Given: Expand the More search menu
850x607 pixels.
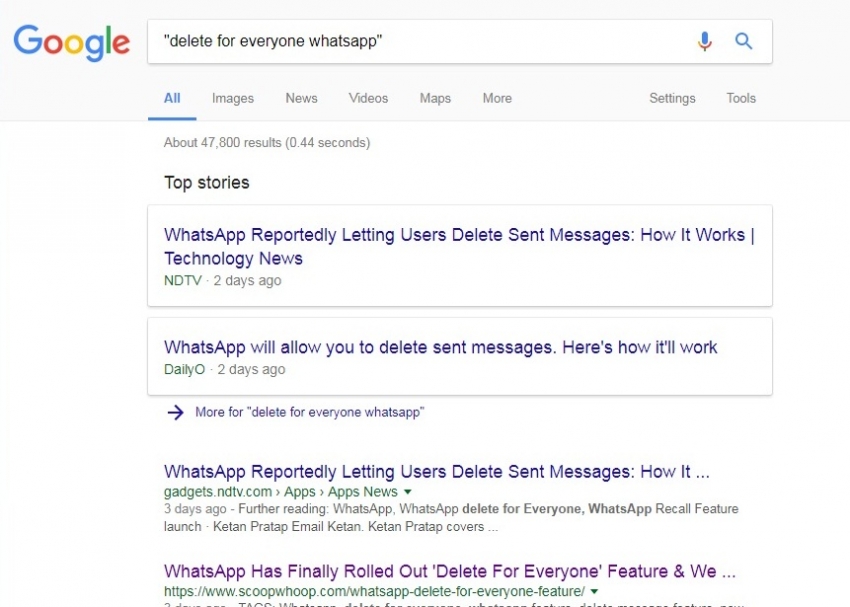Looking at the screenshot, I should click(497, 98).
